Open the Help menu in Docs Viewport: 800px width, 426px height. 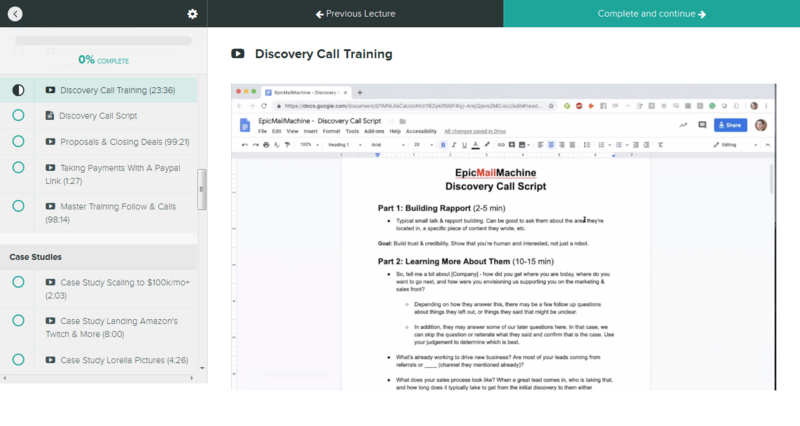(395, 132)
